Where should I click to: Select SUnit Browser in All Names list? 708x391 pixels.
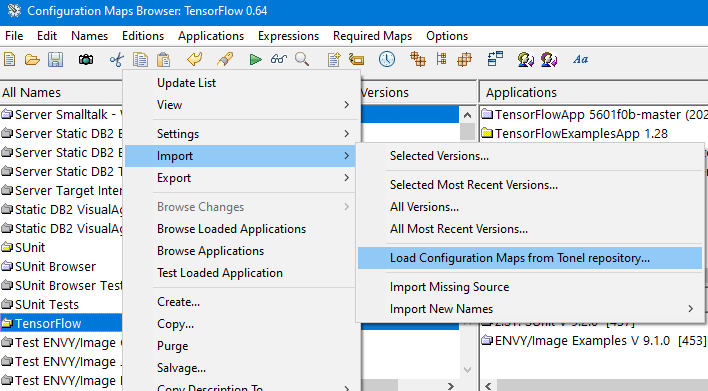(55, 266)
